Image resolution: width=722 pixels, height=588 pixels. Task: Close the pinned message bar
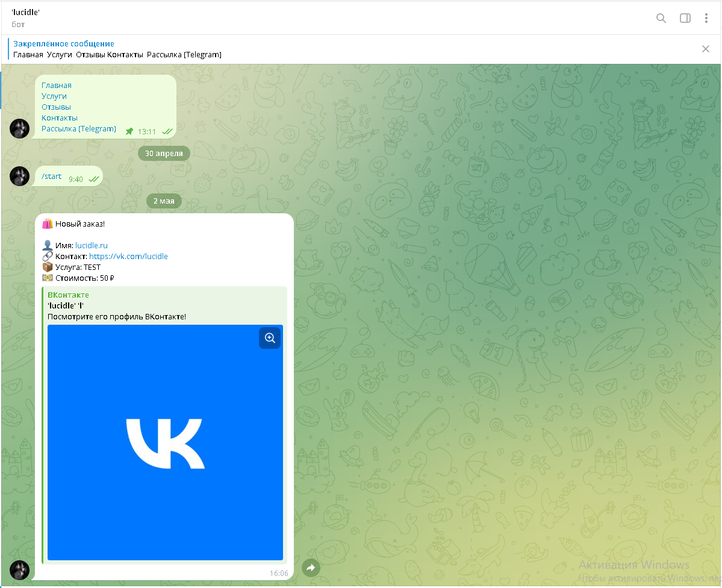(x=705, y=49)
